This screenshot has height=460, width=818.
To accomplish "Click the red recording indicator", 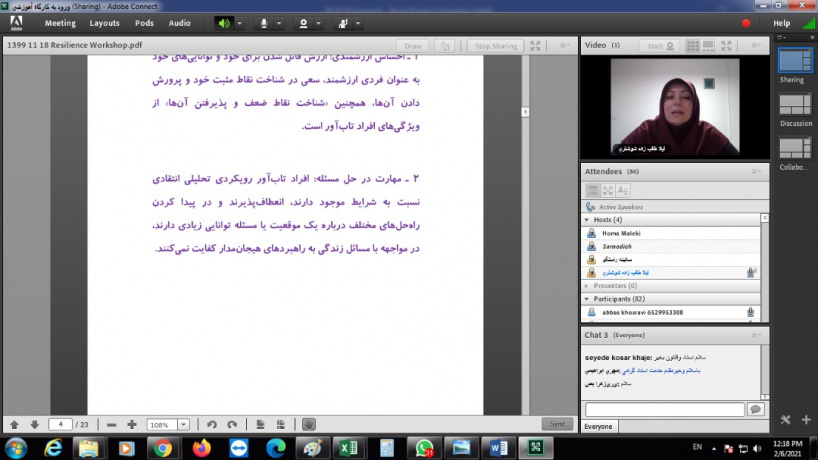I will pos(746,23).
